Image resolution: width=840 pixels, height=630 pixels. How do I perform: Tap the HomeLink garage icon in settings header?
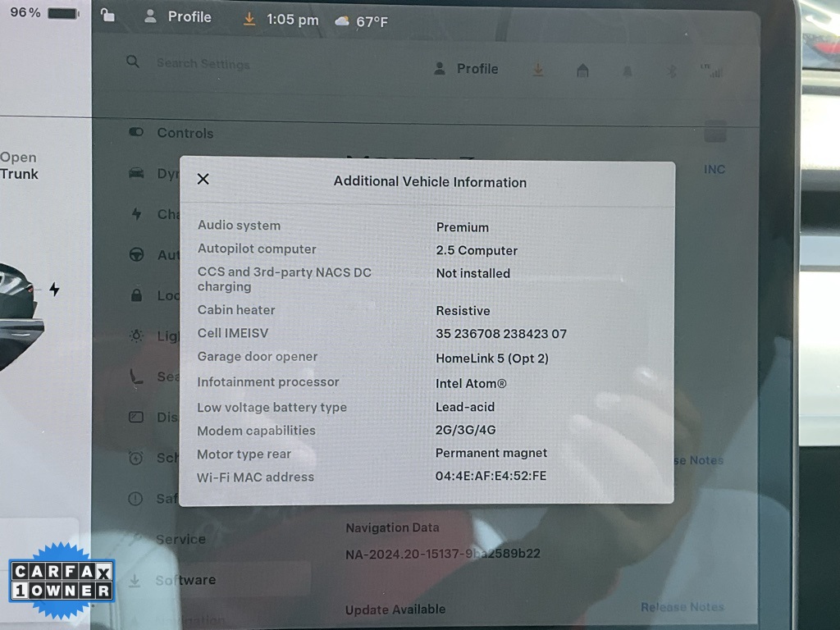coord(582,71)
